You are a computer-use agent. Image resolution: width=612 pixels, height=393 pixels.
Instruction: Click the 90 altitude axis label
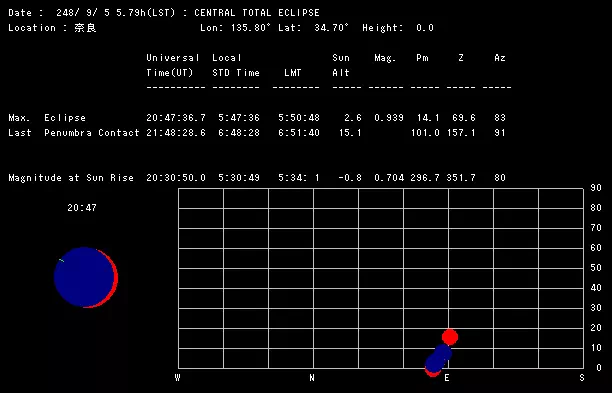coord(596,188)
